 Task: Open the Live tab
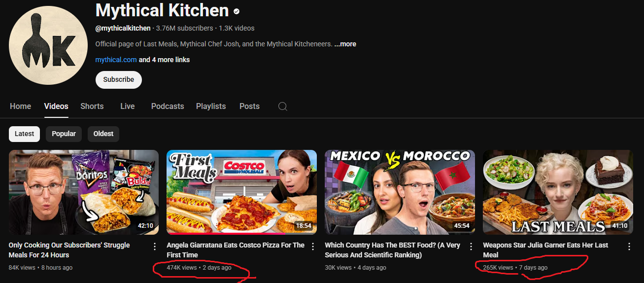tap(128, 106)
